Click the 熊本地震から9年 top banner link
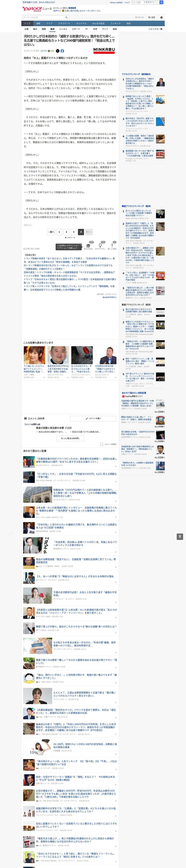 (39, 2)
